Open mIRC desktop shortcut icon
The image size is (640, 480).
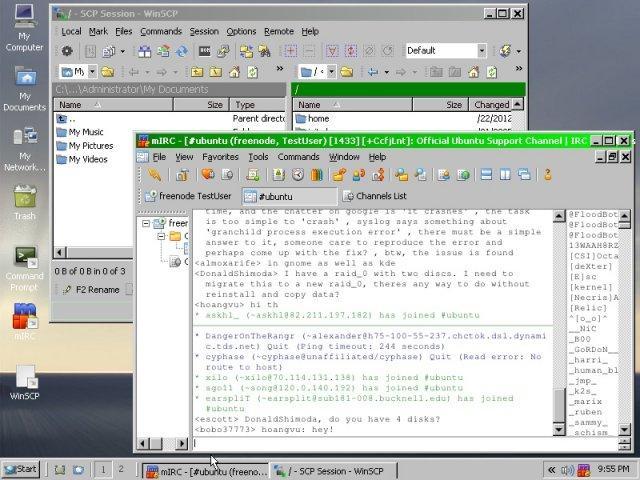pos(25,318)
